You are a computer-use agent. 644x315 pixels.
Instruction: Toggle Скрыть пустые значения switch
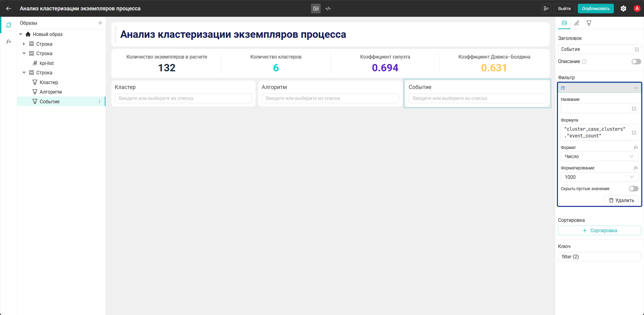point(633,189)
